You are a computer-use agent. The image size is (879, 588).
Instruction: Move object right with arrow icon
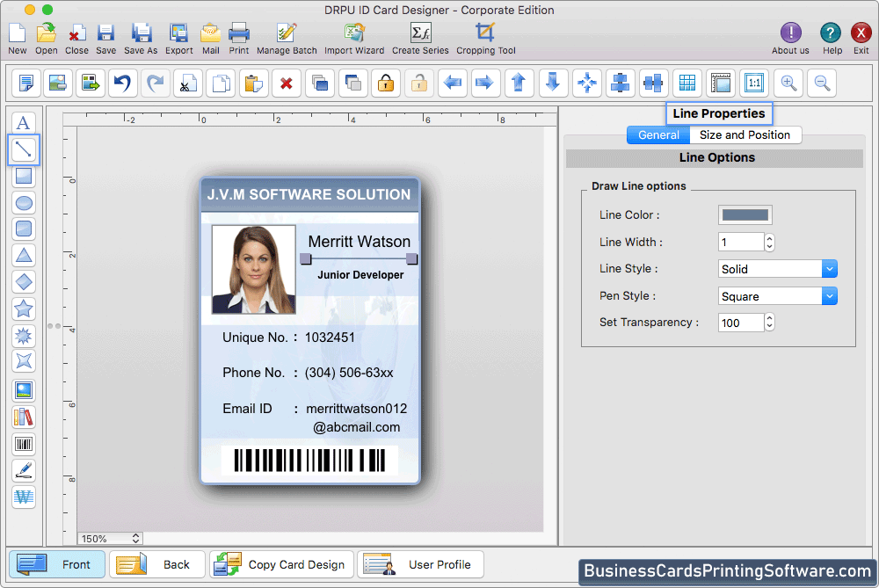point(485,83)
